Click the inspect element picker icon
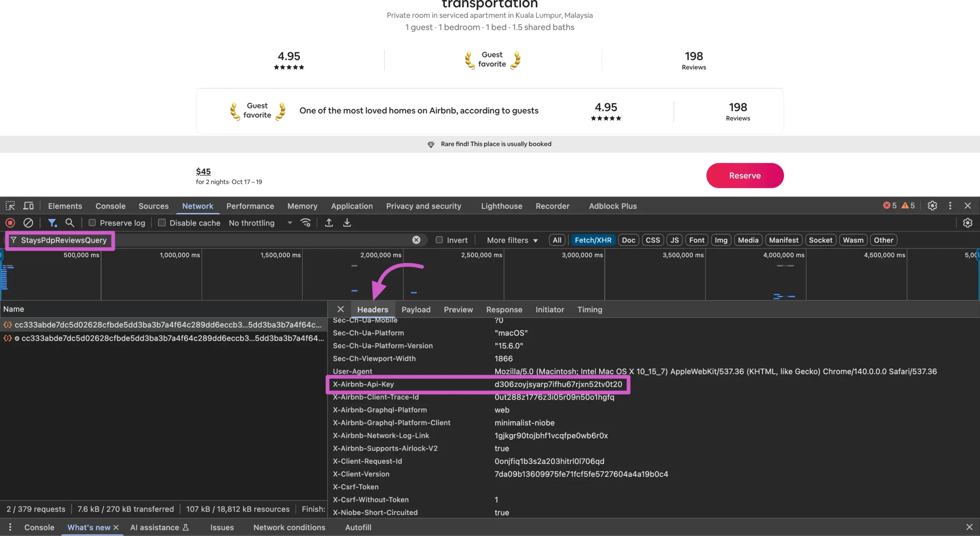The width and height of the screenshot is (980, 536). 10,206
